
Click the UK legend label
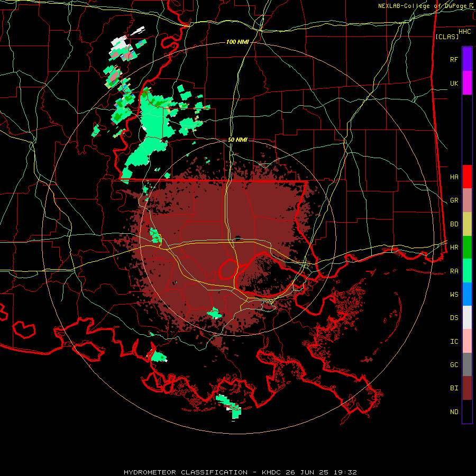pyautogui.click(x=454, y=83)
